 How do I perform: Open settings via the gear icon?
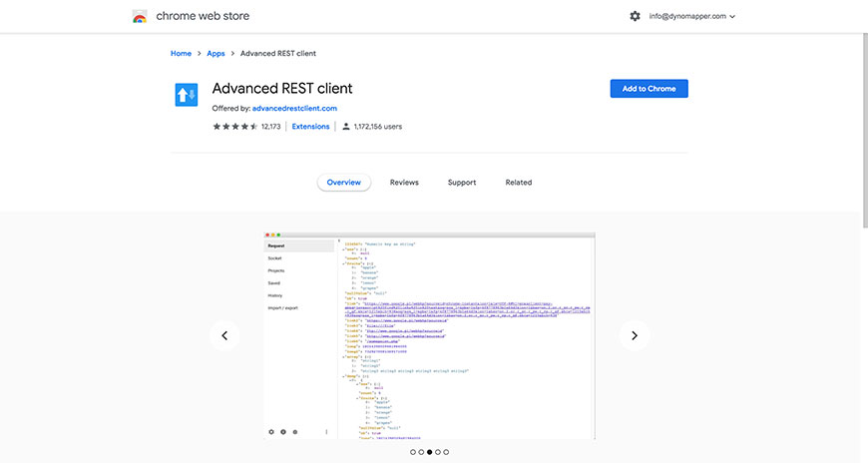[635, 16]
